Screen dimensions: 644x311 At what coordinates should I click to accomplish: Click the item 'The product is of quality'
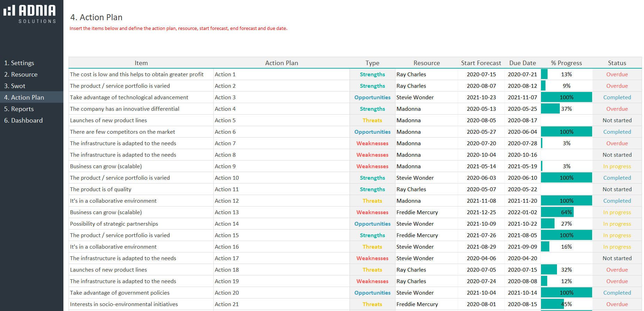(101, 189)
